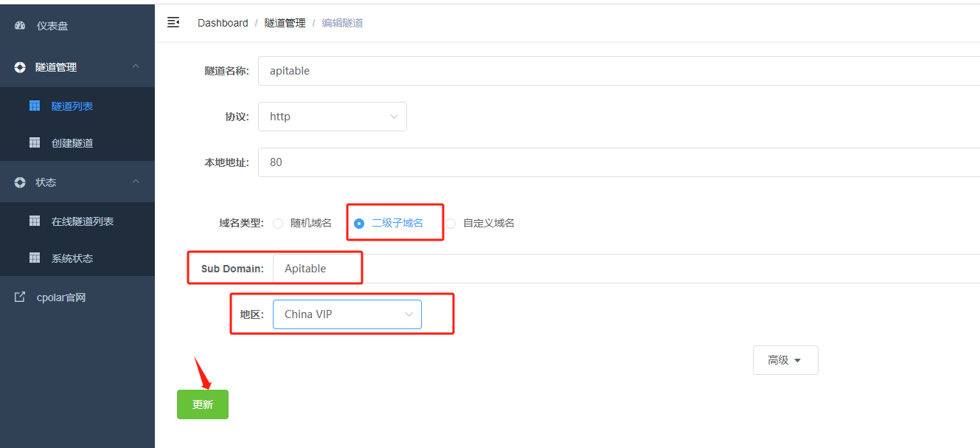Click the green 更新 button
980x448 pixels.
(203, 404)
